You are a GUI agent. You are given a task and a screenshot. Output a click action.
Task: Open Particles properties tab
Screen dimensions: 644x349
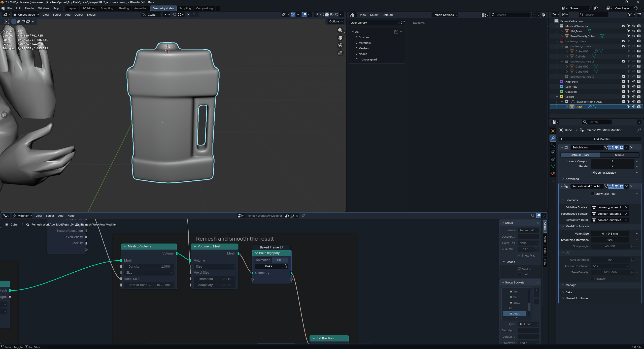pyautogui.click(x=553, y=145)
